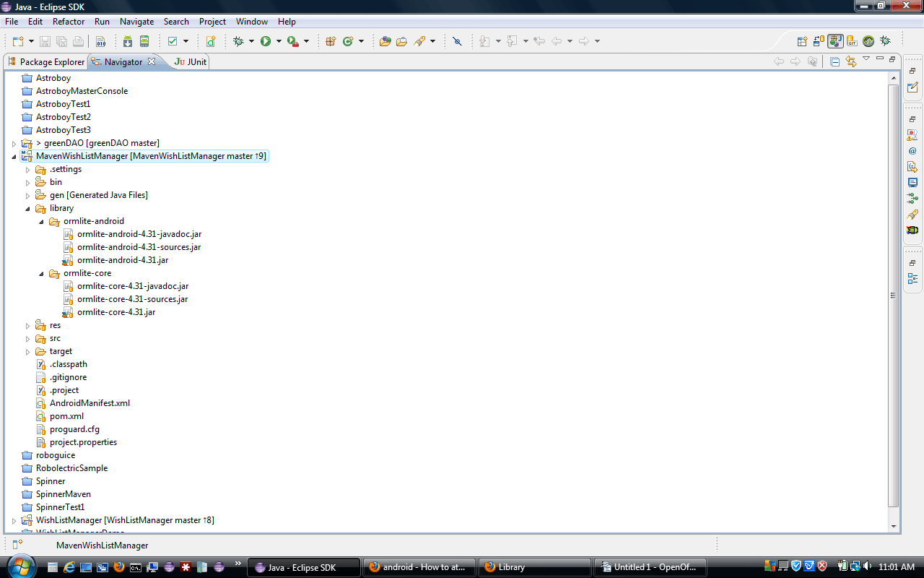Screen dimensions: 924x578
Task: Open the Window menu
Action: pos(252,22)
